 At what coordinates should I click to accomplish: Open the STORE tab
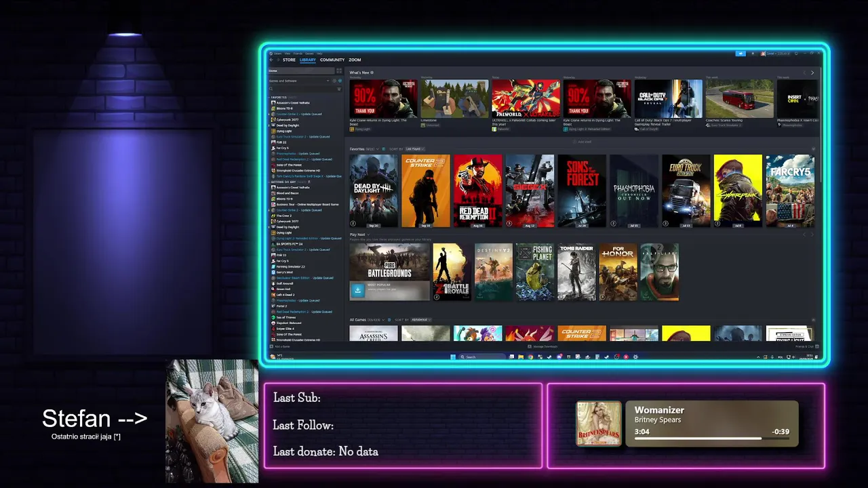(289, 60)
